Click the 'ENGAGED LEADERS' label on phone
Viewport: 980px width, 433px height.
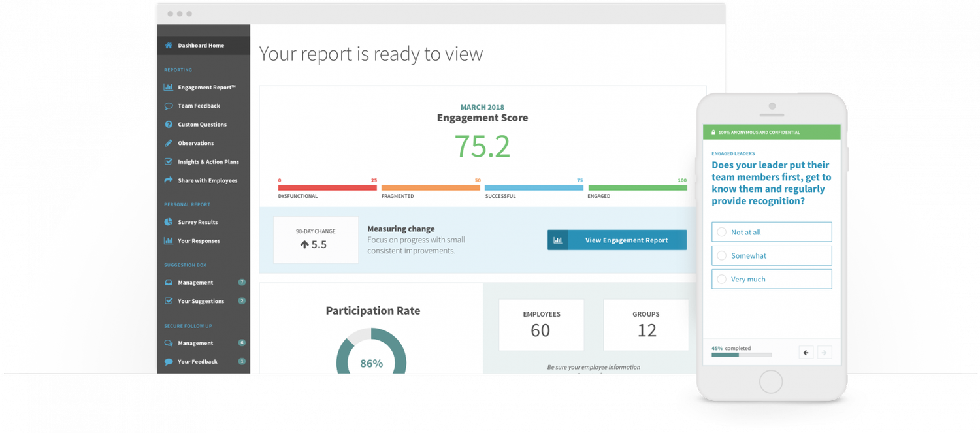click(x=733, y=153)
